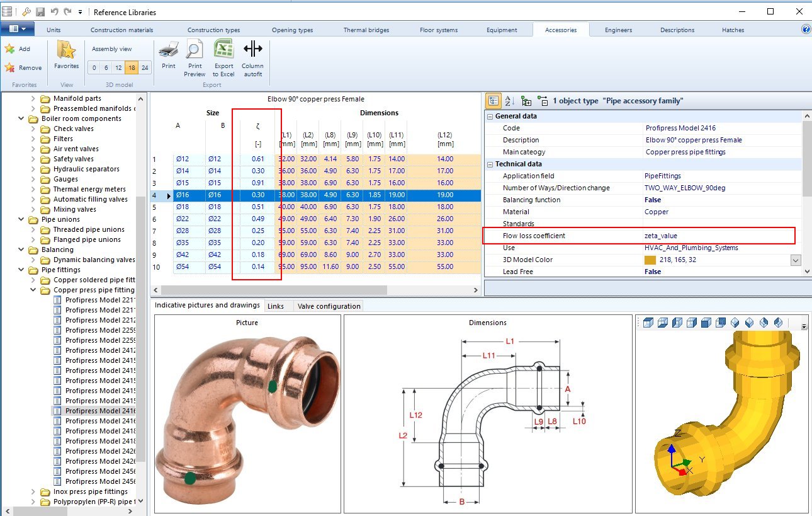
Task: Set 3D model assembly view to 18
Action: pyautogui.click(x=132, y=67)
